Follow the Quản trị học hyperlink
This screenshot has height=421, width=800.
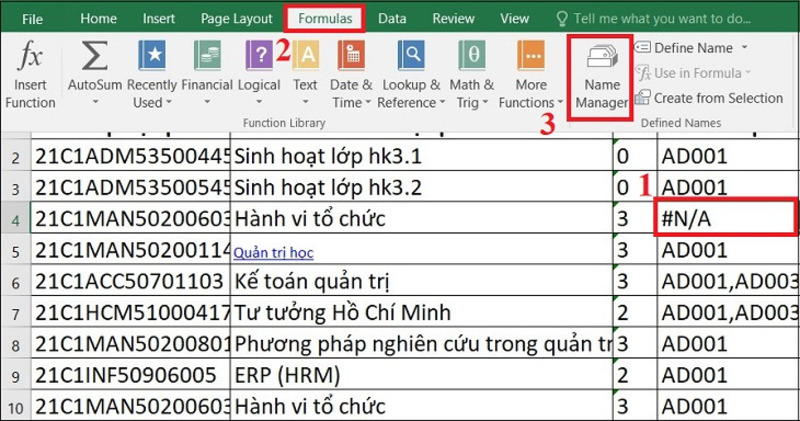coord(273,253)
